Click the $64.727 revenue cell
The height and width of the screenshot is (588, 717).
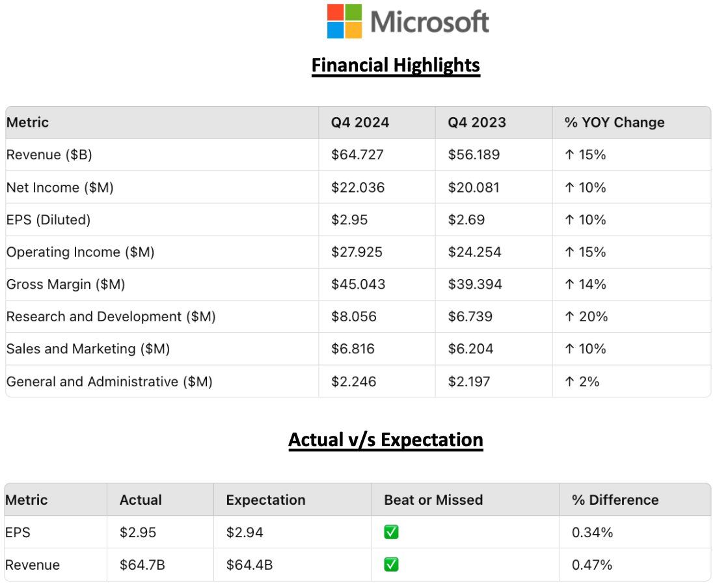point(357,155)
